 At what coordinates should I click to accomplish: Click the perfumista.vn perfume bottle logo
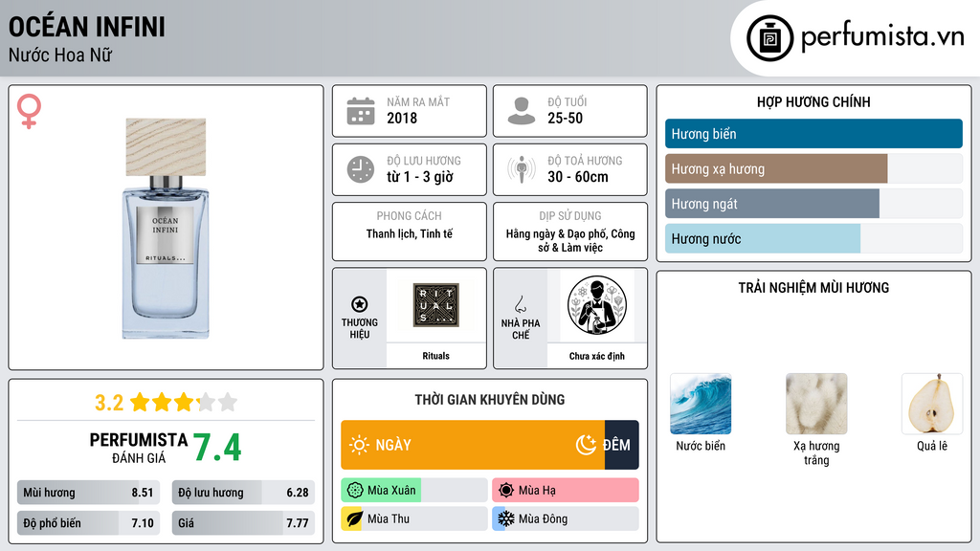770,38
